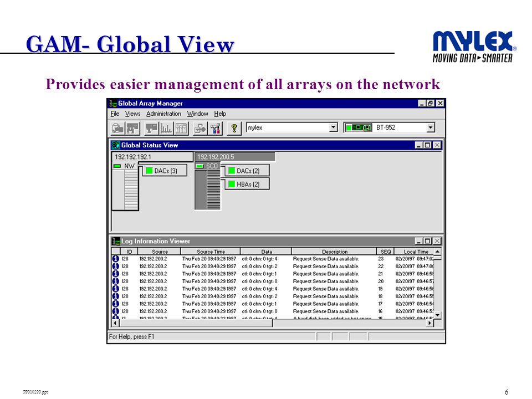The width and height of the screenshot is (532, 399).
Task: Select 'ctl: 0 chn: 0 tgt: 1' in SEQ 21 row
Action: pos(259,274)
